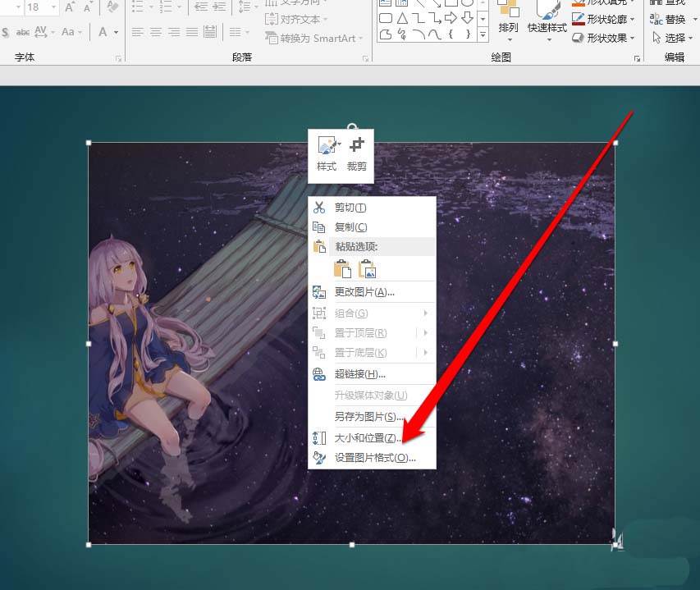This screenshot has width=700, height=590.
Task: Select the elbow connector shape
Action: 419,18
